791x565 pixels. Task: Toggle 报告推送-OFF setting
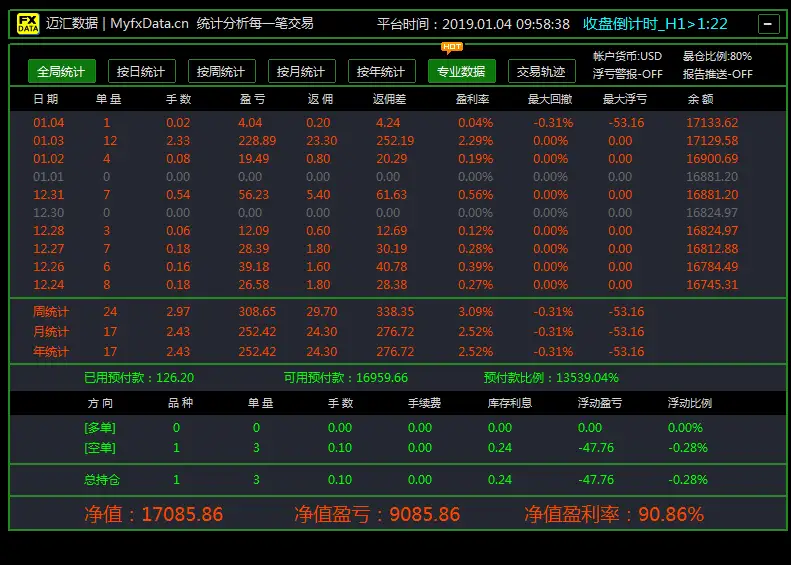[717, 74]
